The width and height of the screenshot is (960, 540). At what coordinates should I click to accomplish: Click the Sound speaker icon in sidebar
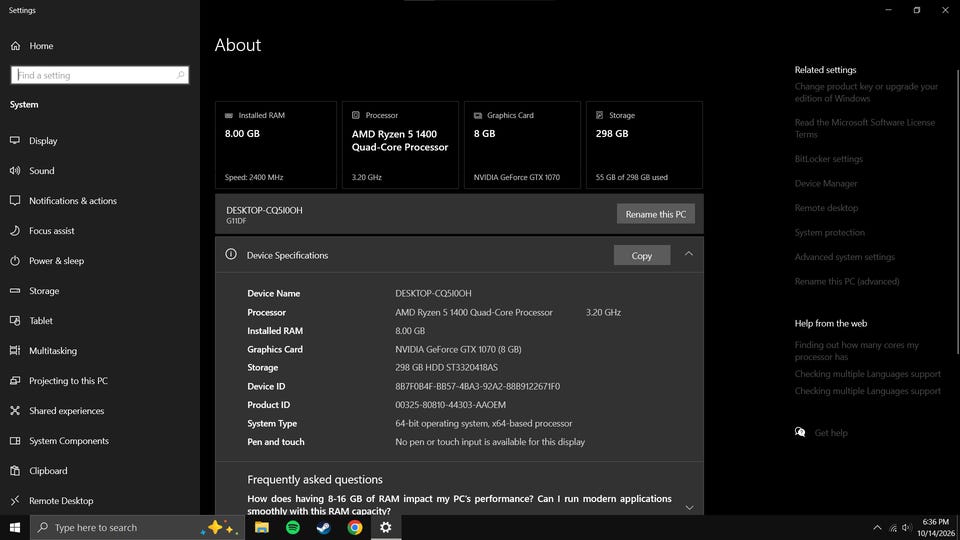[15, 170]
